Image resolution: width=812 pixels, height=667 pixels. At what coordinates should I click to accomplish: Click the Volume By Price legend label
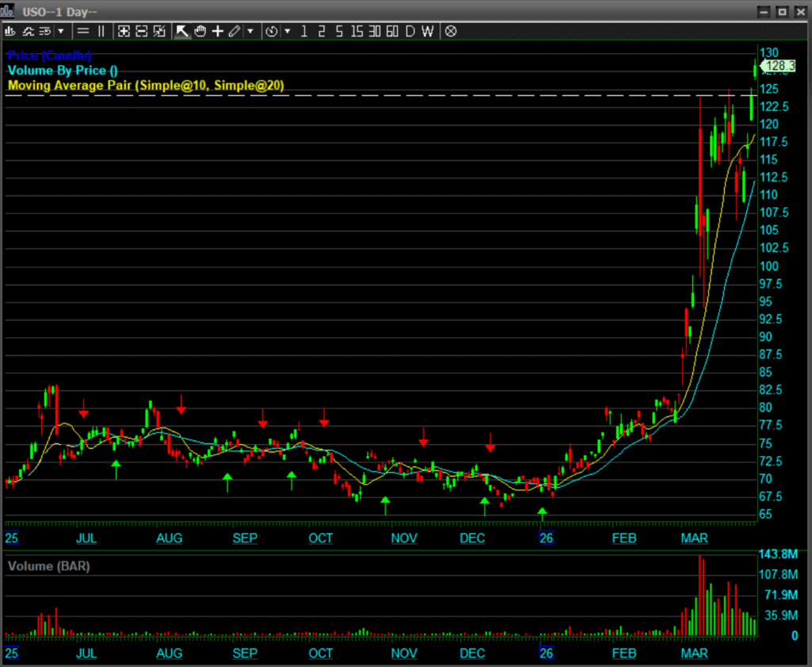pos(63,71)
